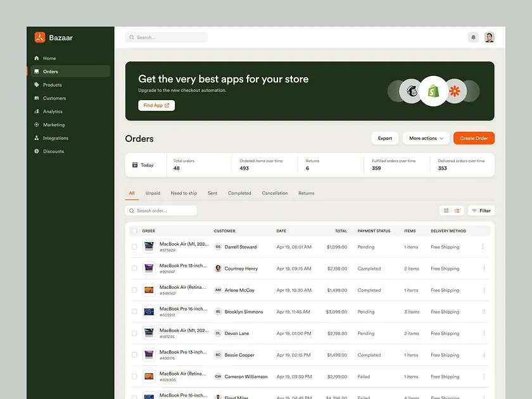Open row menu for Devon Lane order
The height and width of the screenshot is (399, 532).
[x=484, y=333]
